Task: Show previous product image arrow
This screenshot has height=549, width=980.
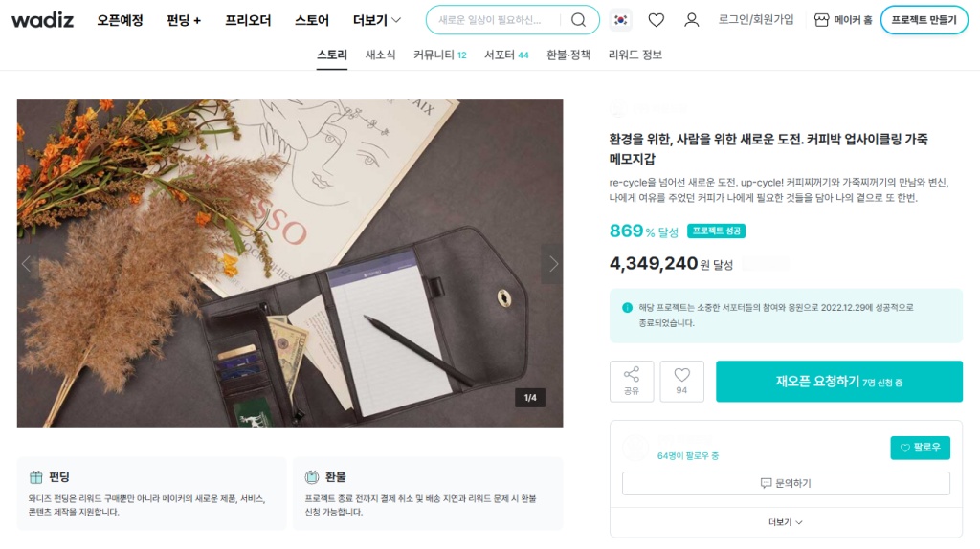Action: pos(27,264)
